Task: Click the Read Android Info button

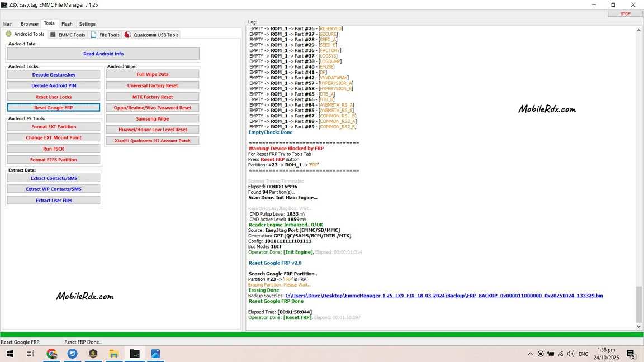Action: pyautogui.click(x=103, y=54)
